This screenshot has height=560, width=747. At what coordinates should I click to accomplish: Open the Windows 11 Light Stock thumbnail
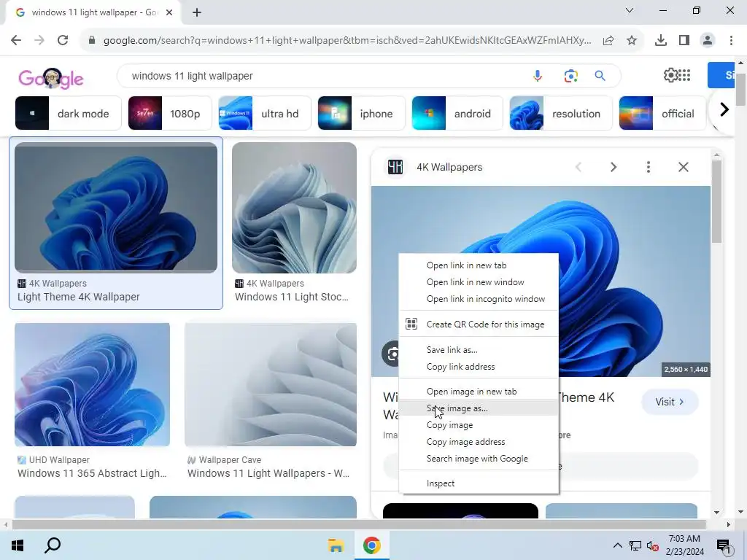[295, 208]
